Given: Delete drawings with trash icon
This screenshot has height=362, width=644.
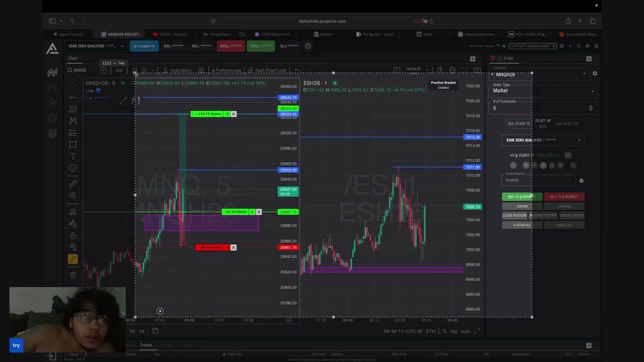Looking at the screenshot, I should 73,275.
